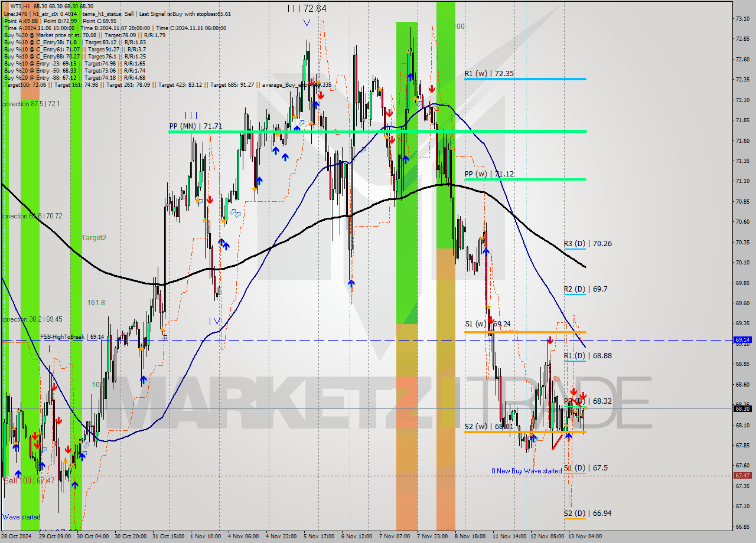756x543 pixels.
Task: Select the 70.10 price axis label
Action: (x=743, y=262)
